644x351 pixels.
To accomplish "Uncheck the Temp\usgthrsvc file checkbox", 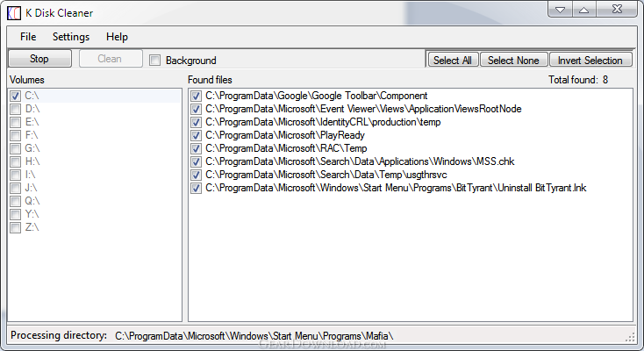I will tap(197, 175).
